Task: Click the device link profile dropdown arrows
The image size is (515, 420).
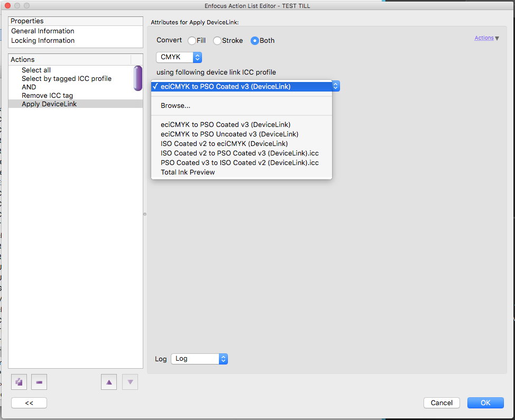Action: click(x=336, y=86)
